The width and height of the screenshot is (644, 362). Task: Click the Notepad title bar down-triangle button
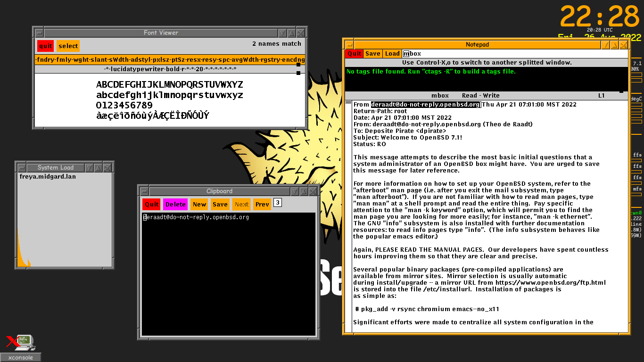click(x=605, y=45)
